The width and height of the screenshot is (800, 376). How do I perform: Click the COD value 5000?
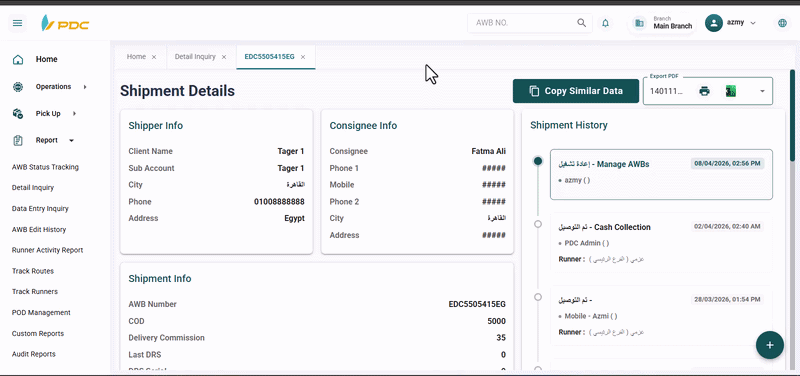point(496,321)
